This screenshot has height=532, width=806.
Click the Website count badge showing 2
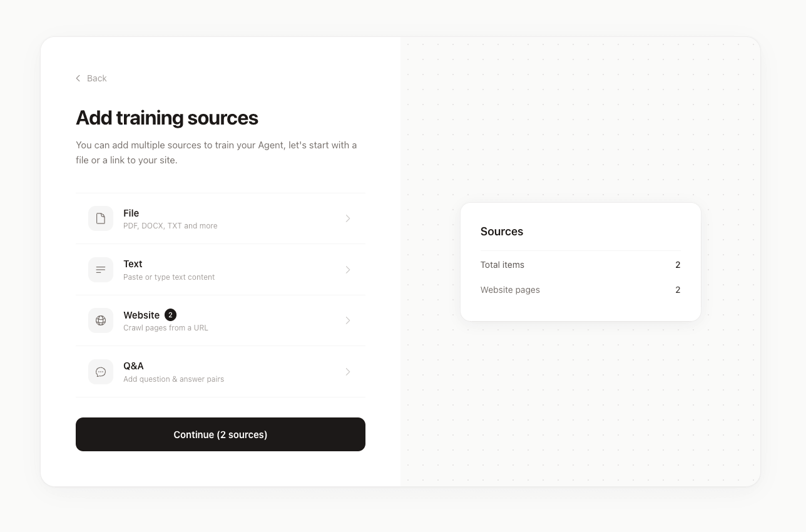tap(170, 315)
